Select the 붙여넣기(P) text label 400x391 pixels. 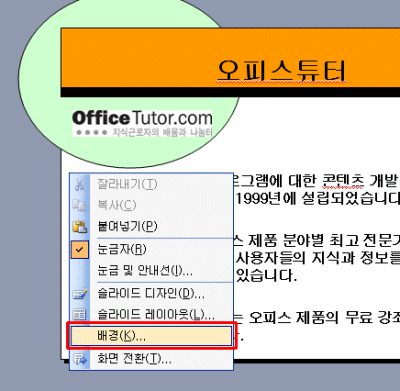[127, 226]
